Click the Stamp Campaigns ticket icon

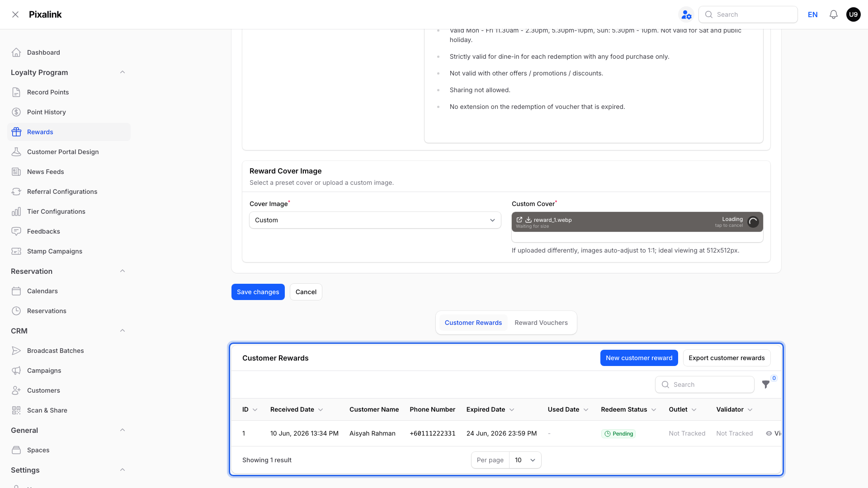click(x=16, y=251)
